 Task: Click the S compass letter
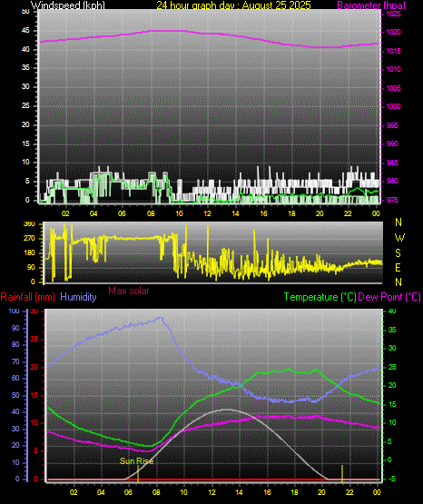click(398, 253)
